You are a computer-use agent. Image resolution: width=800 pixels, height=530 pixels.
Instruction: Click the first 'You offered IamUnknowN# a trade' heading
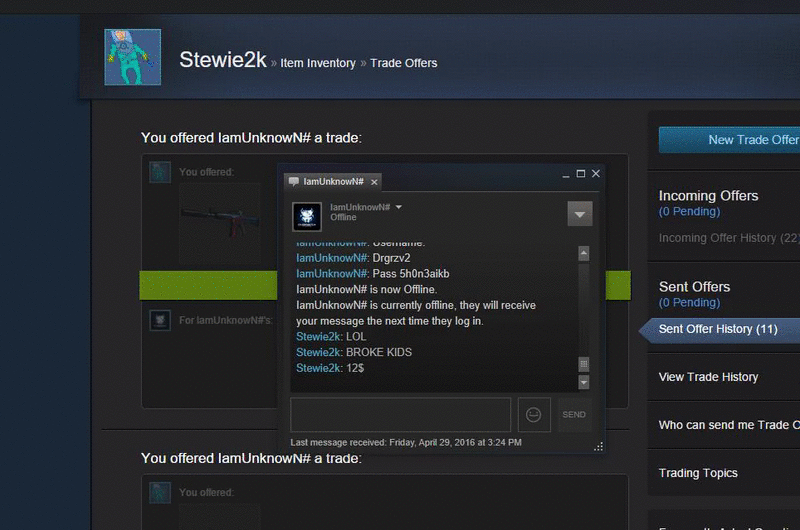pyautogui.click(x=252, y=138)
